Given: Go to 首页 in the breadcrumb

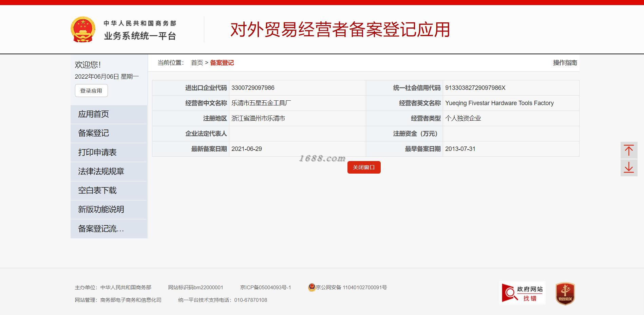Looking at the screenshot, I should pos(197,63).
